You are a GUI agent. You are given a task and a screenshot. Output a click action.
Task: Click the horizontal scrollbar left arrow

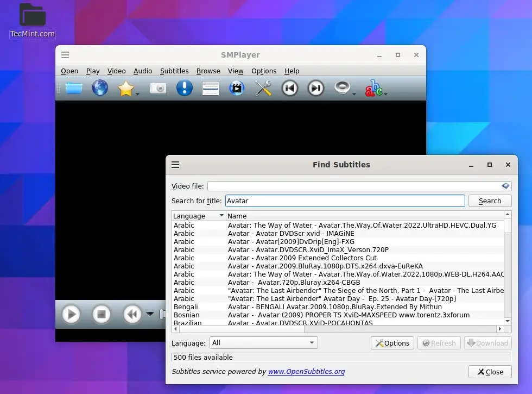(175, 329)
